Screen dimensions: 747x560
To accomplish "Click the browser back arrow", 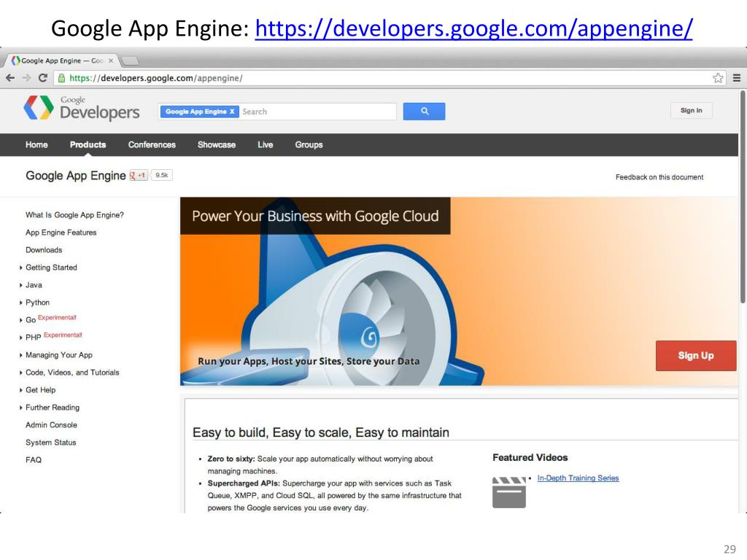I will 10,78.
